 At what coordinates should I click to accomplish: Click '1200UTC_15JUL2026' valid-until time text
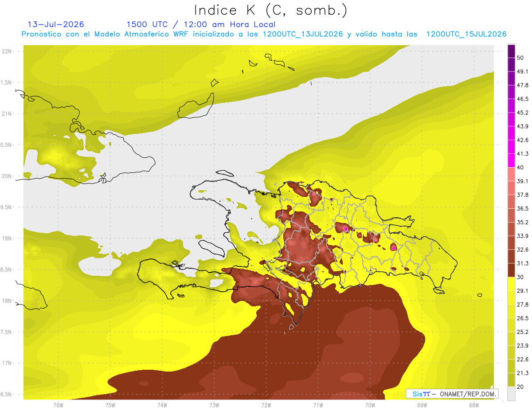(466, 34)
